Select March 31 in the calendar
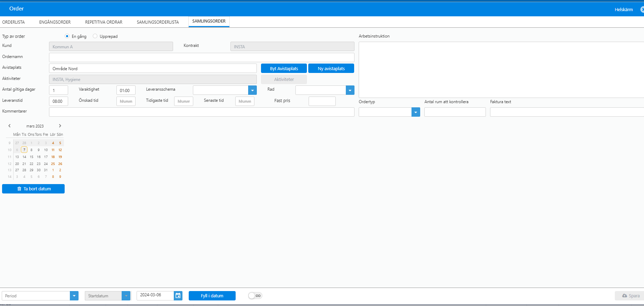The width and height of the screenshot is (644, 306). point(46,170)
